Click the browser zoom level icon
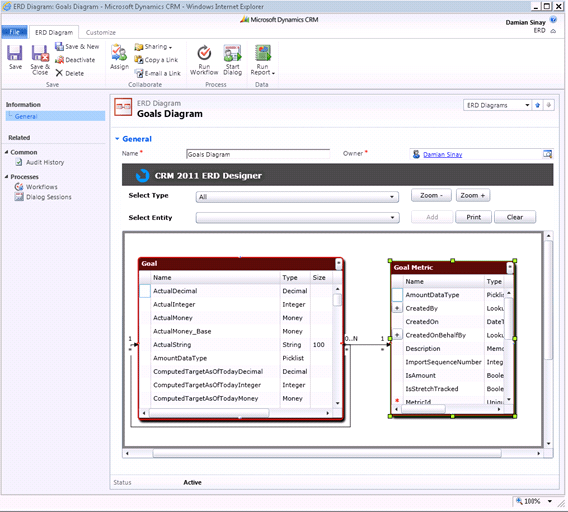Screen dimensions: 568x512 click(519, 501)
